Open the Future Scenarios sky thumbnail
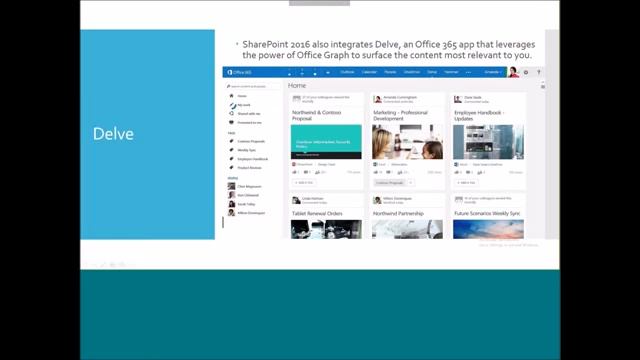This screenshot has height=360, width=640. (x=489, y=229)
